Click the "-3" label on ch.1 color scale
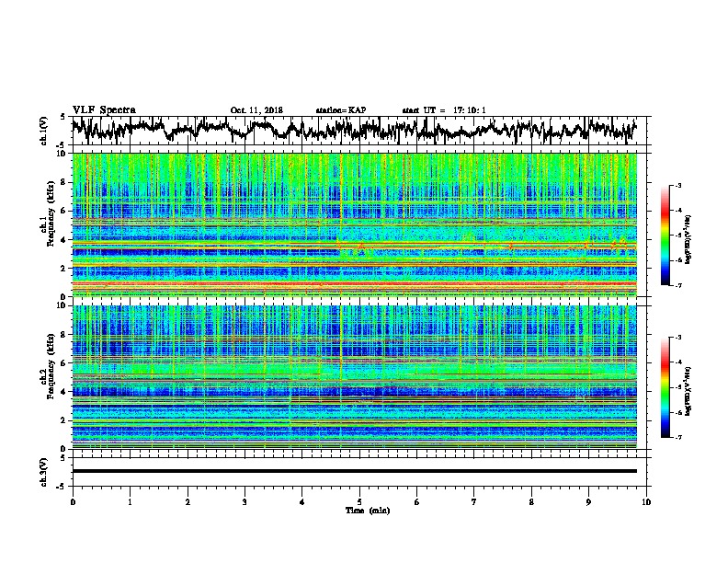The image size is (728, 563). (x=678, y=185)
